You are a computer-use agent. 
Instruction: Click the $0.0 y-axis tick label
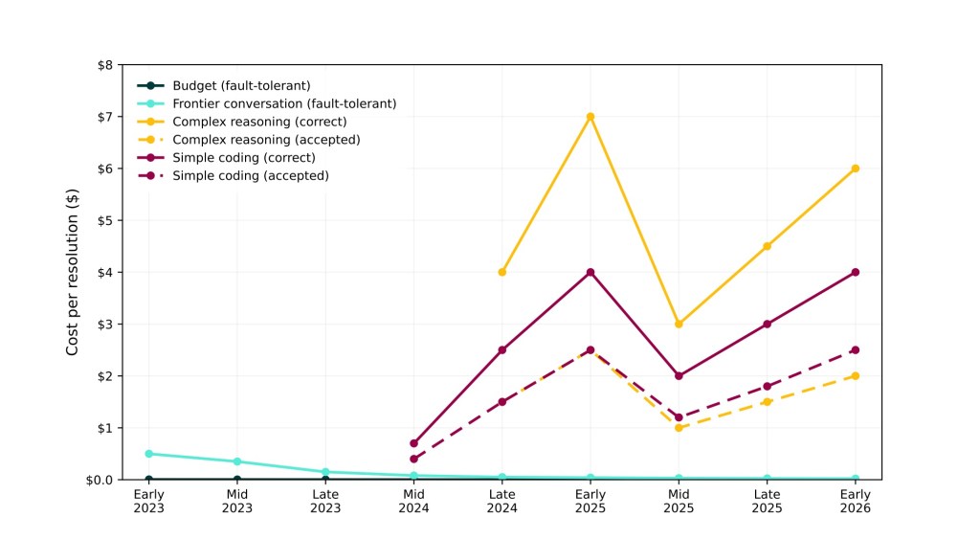click(100, 481)
